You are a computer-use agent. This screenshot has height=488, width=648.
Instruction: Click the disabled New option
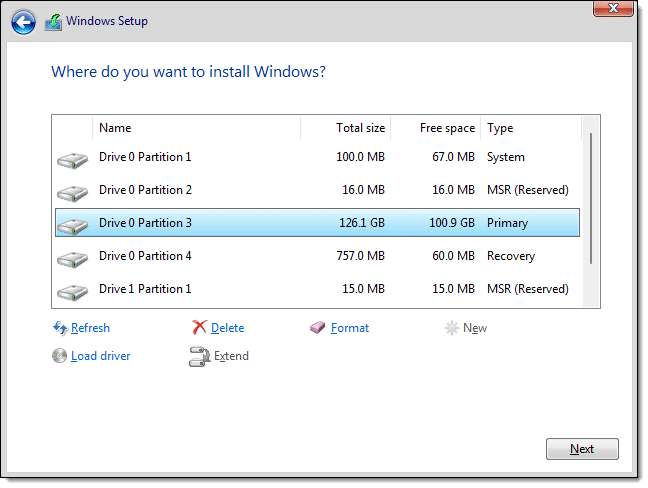pos(475,328)
